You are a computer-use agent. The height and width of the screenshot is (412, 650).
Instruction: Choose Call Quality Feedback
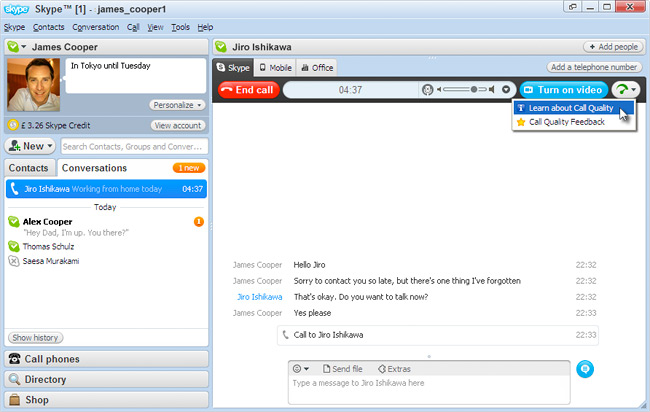coord(574,122)
